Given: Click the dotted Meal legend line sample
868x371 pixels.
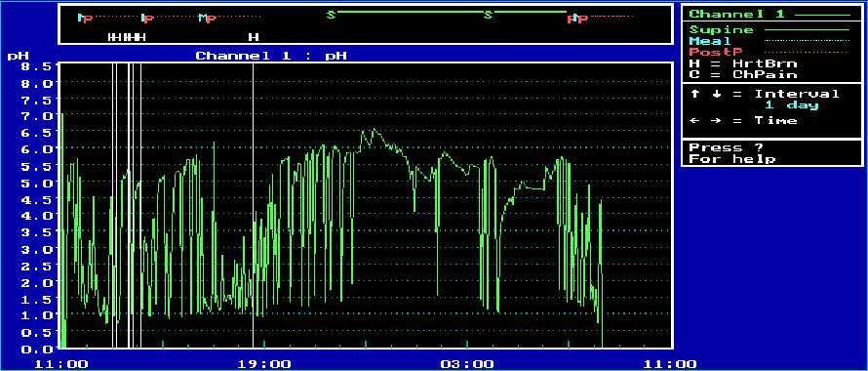Looking at the screenshot, I should [807, 40].
